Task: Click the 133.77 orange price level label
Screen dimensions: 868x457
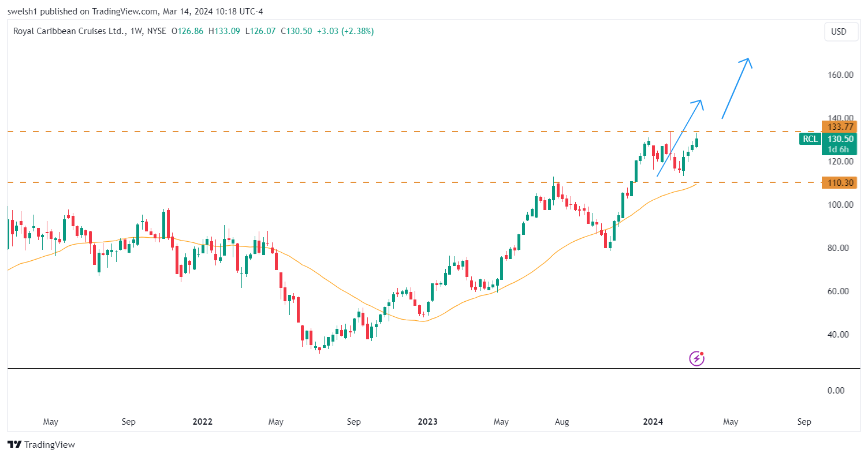Action: pyautogui.click(x=840, y=127)
